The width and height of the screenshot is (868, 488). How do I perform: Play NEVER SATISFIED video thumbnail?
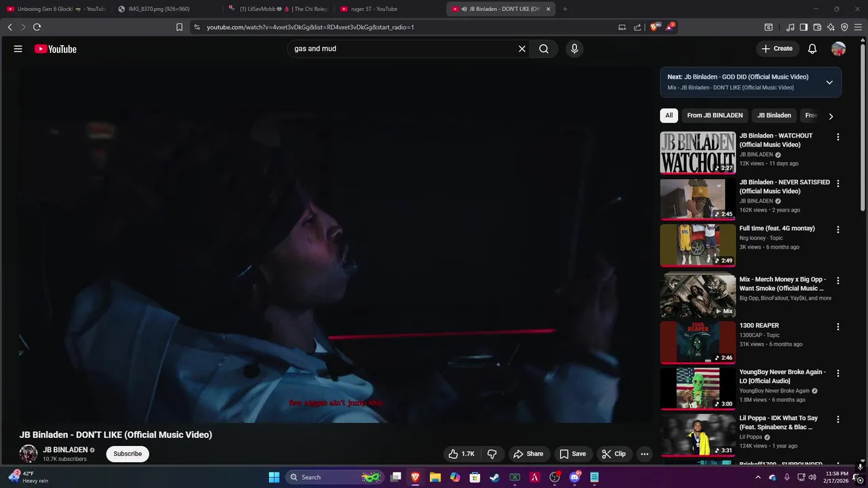[x=698, y=199]
